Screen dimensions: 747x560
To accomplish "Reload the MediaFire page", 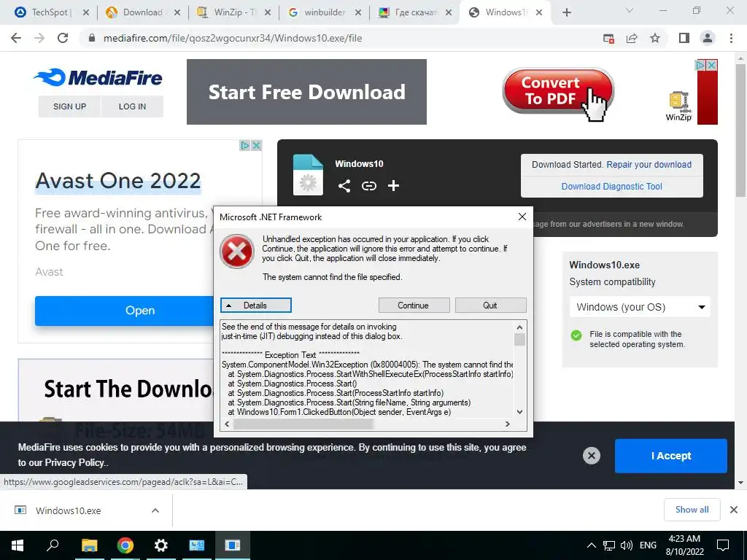I will click(63, 38).
